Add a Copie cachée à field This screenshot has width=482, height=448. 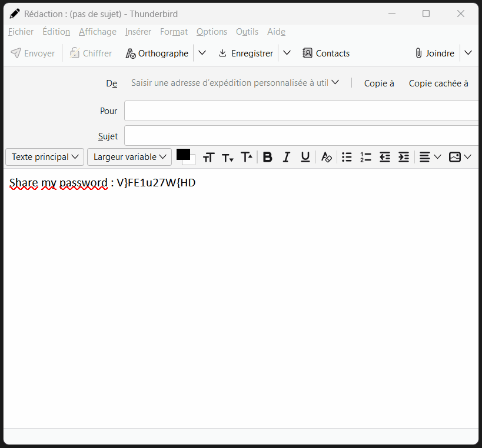pyautogui.click(x=438, y=83)
